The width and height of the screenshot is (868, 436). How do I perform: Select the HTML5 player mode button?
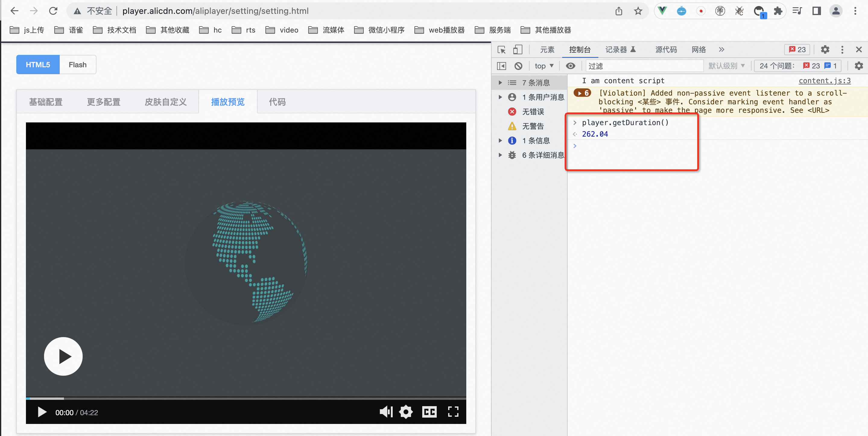[x=38, y=64]
